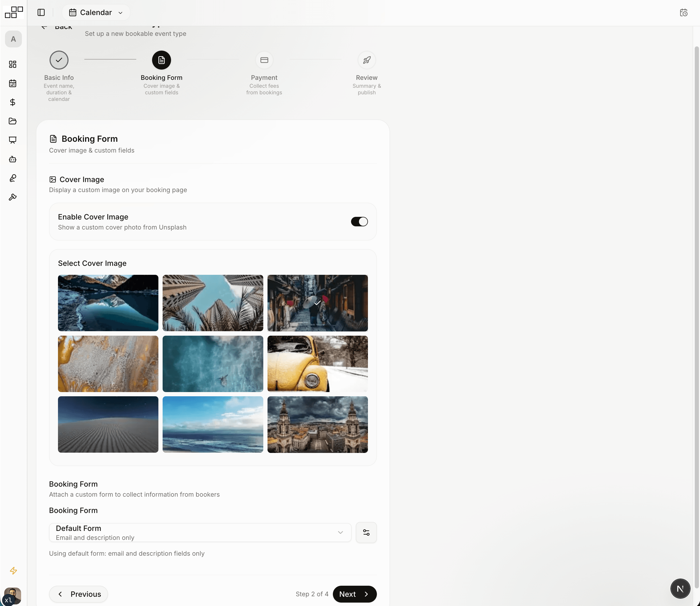Select the Payment step card icon
This screenshot has height=606, width=700.
point(264,60)
